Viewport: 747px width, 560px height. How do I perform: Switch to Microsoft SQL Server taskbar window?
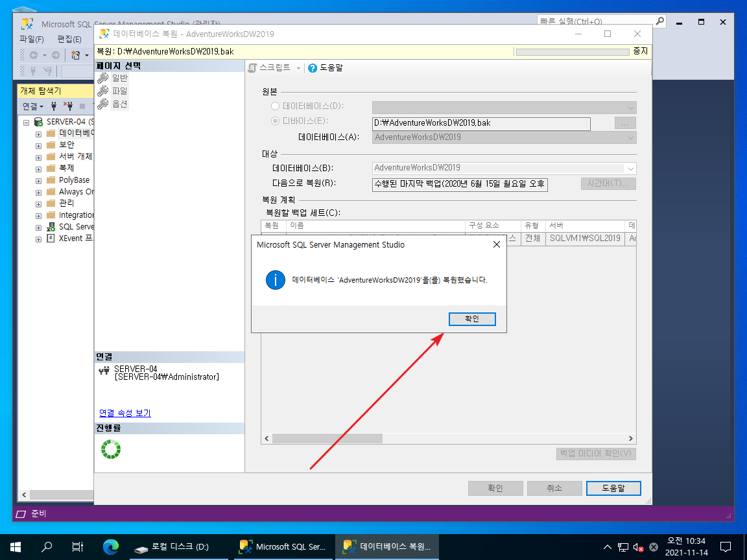[283, 547]
